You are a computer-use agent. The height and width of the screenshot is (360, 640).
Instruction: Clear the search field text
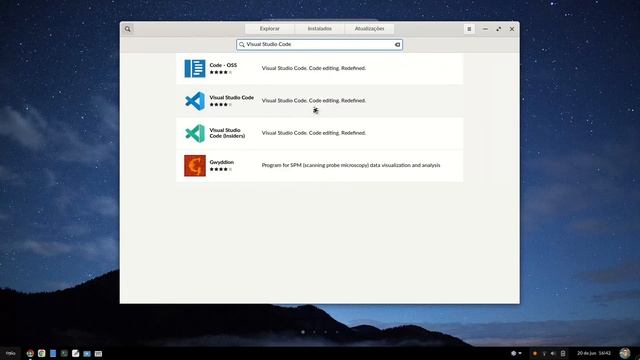(x=397, y=44)
